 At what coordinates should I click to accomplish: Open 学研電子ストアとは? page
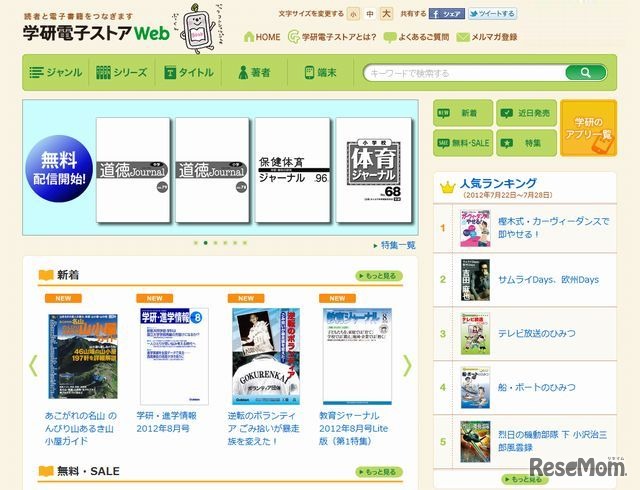click(331, 37)
